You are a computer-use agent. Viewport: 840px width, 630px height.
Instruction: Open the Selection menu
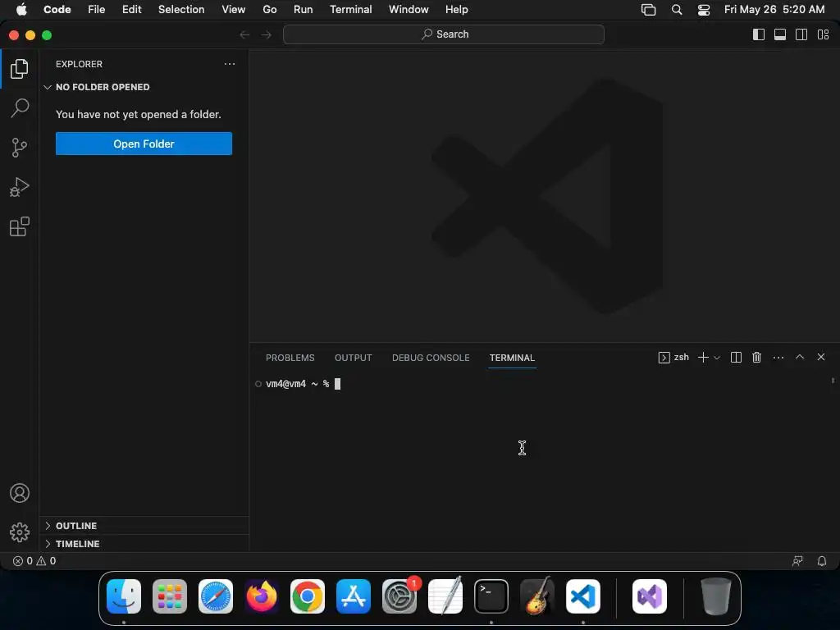click(x=181, y=10)
